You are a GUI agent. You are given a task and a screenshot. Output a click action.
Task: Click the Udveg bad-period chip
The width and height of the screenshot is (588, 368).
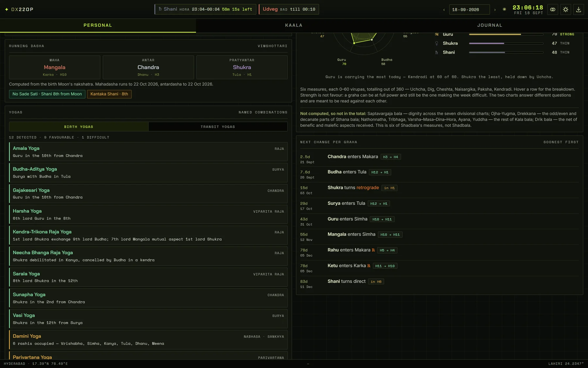click(x=289, y=9)
